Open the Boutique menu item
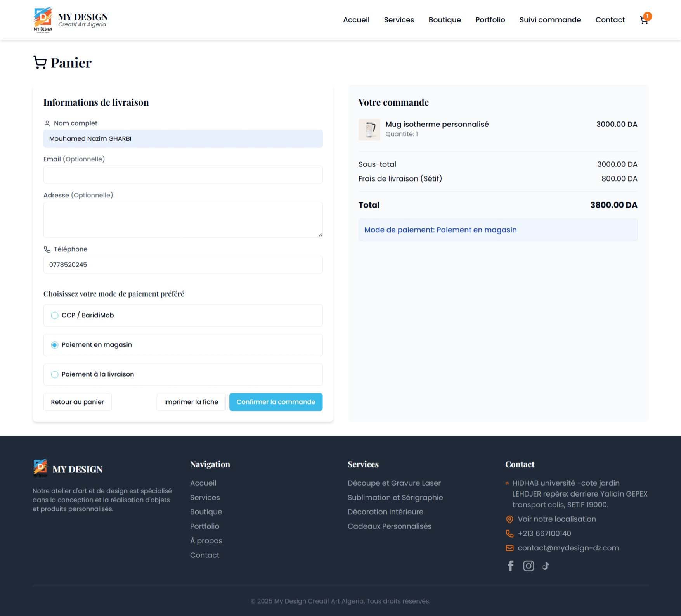 click(x=444, y=20)
